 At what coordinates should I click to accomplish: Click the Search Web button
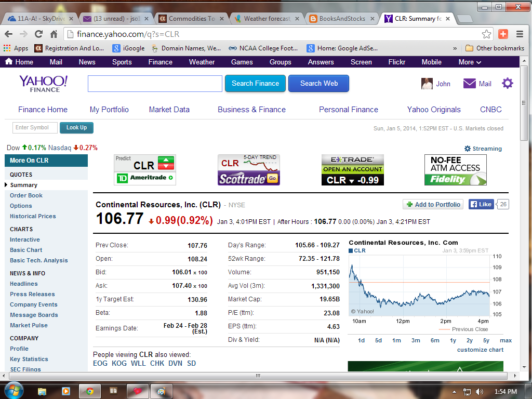click(x=318, y=84)
